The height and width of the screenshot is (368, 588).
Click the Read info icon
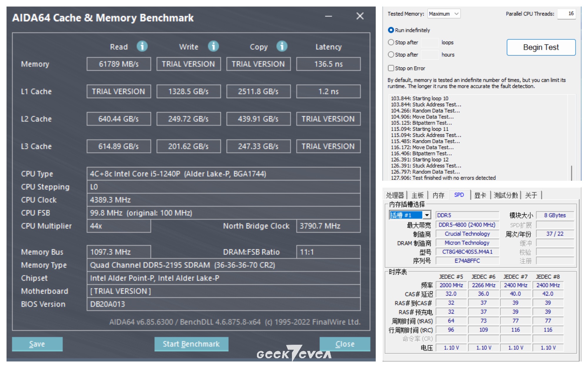click(142, 46)
